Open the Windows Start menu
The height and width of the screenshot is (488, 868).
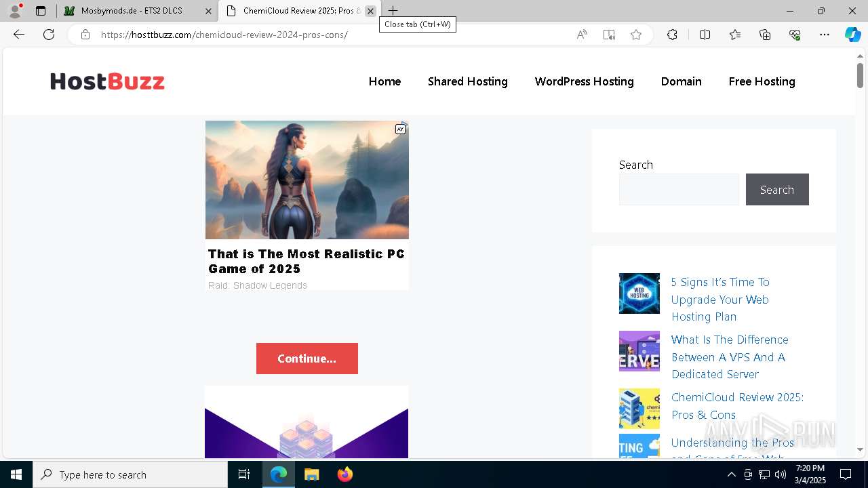pos(16,474)
